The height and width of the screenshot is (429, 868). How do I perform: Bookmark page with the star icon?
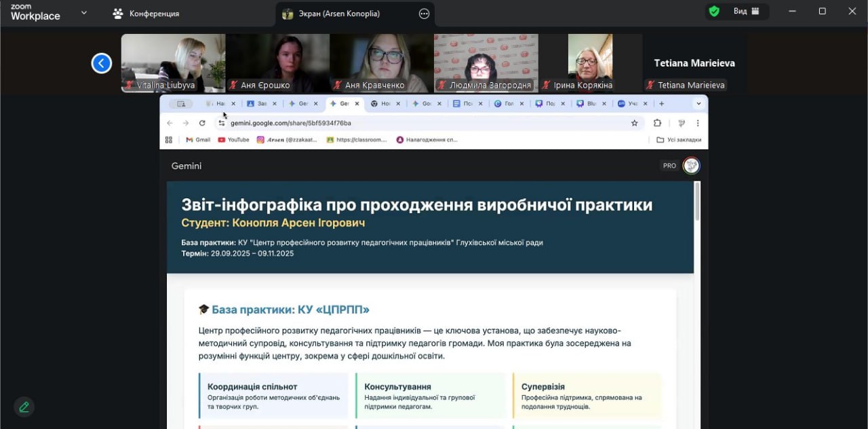(x=634, y=123)
